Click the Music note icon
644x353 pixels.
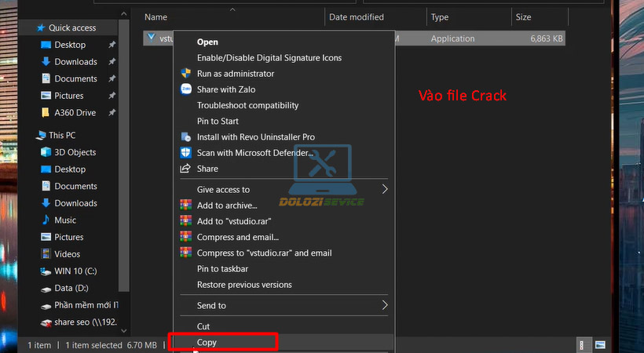coord(46,220)
